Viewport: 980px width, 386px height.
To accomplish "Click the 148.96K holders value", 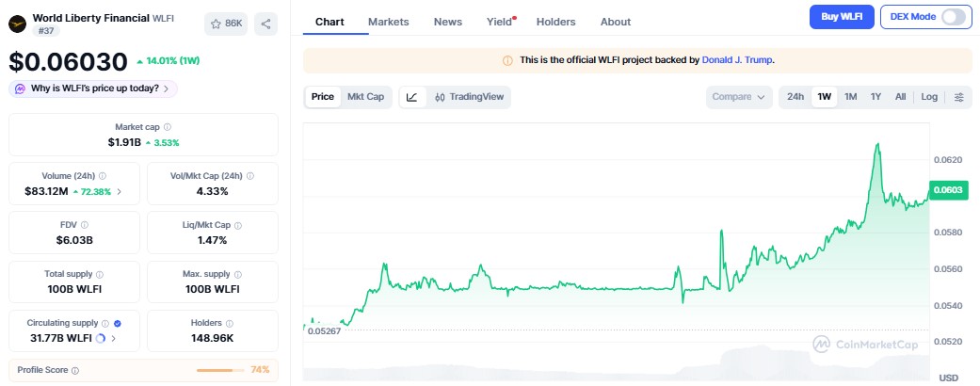I will click(212, 339).
